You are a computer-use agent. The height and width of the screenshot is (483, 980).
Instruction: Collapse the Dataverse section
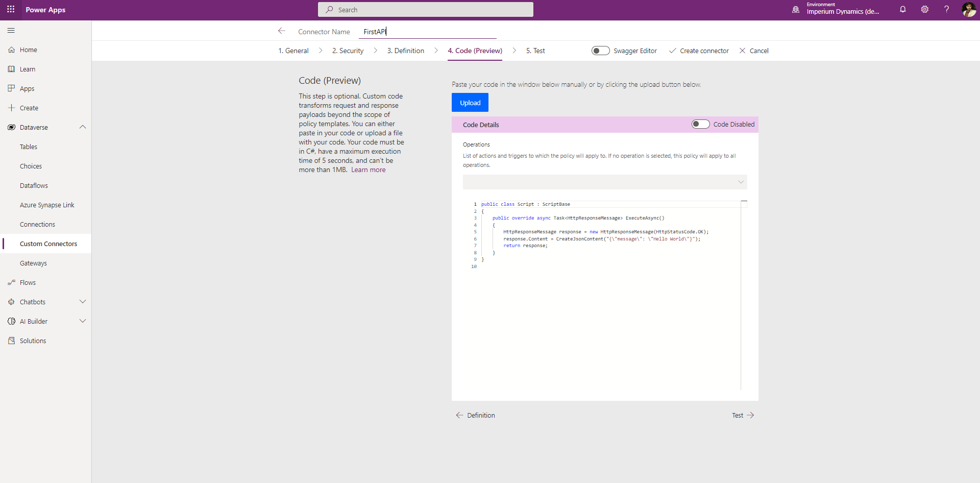click(x=83, y=127)
